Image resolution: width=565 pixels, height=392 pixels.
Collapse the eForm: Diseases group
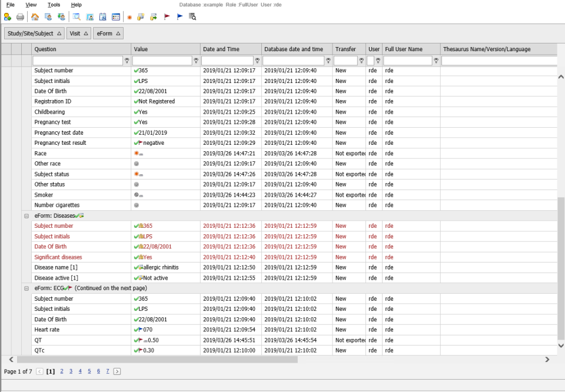click(26, 216)
